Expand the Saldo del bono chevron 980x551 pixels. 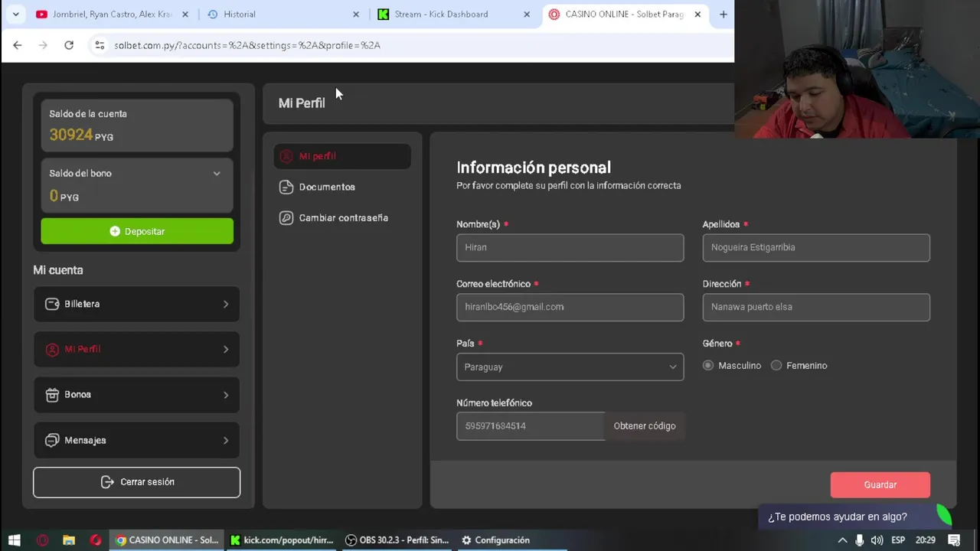click(x=217, y=174)
